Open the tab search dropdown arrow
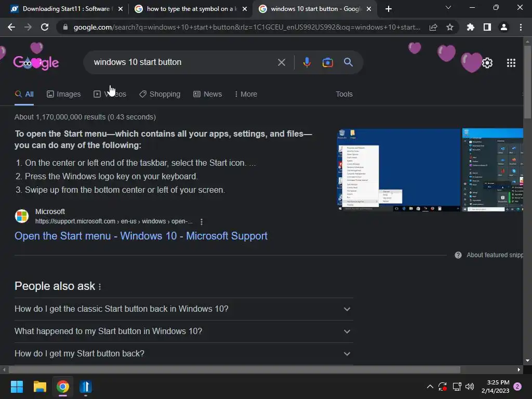Screen dimensions: 532x399 pyautogui.click(x=448, y=7)
